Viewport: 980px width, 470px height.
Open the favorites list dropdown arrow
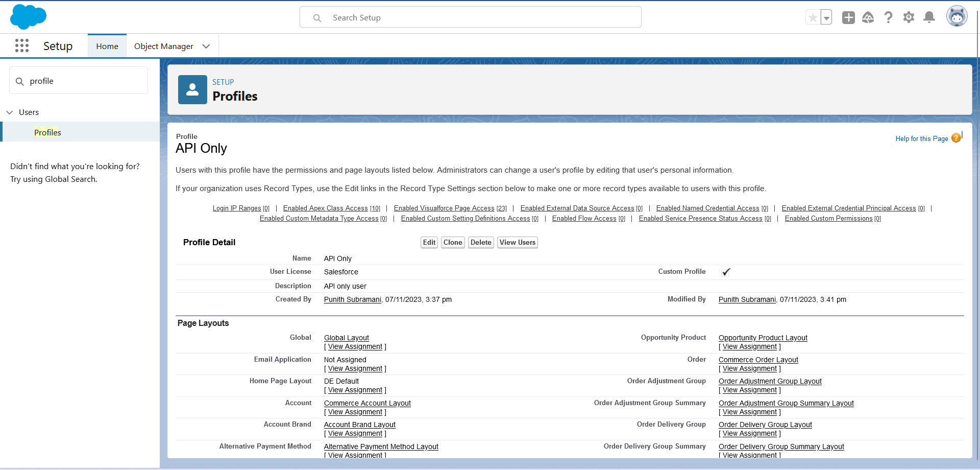click(826, 18)
